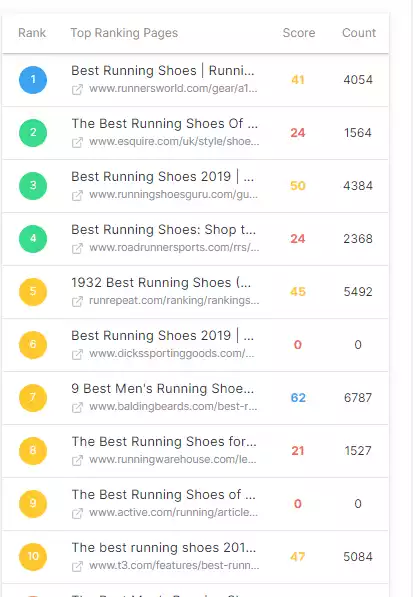Select the score 62 value for baldingbeards
The width and height of the screenshot is (413, 597).
(298, 397)
